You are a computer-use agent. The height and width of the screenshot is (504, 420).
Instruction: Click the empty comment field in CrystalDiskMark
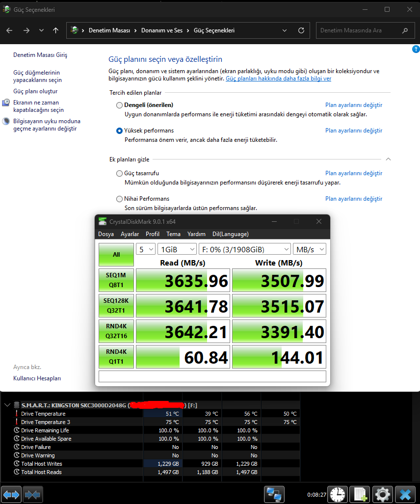[x=212, y=376]
